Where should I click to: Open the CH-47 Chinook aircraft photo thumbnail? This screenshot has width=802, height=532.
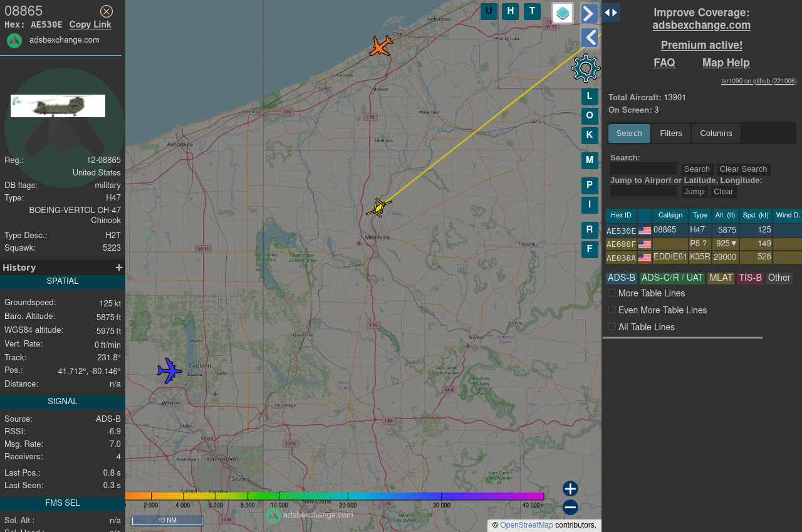point(58,106)
